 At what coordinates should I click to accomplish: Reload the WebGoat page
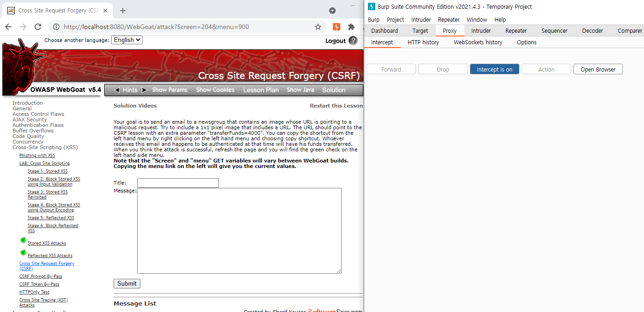(38, 27)
